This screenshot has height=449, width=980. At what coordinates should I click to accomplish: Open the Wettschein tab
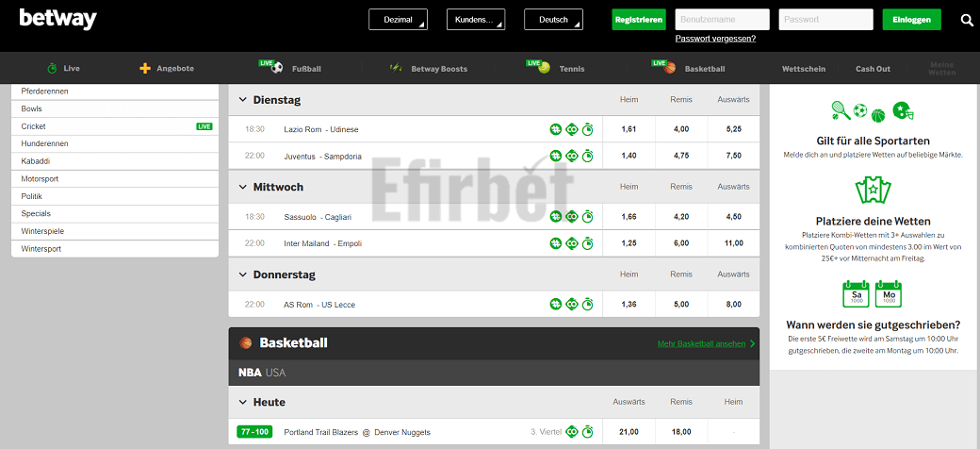pyautogui.click(x=804, y=69)
